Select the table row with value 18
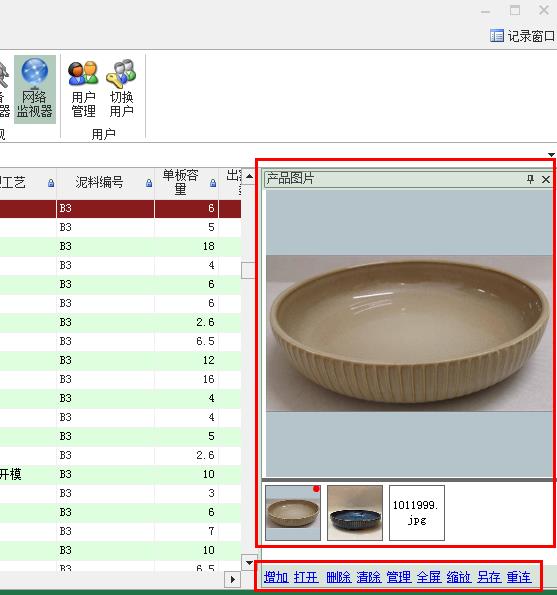 click(x=120, y=246)
